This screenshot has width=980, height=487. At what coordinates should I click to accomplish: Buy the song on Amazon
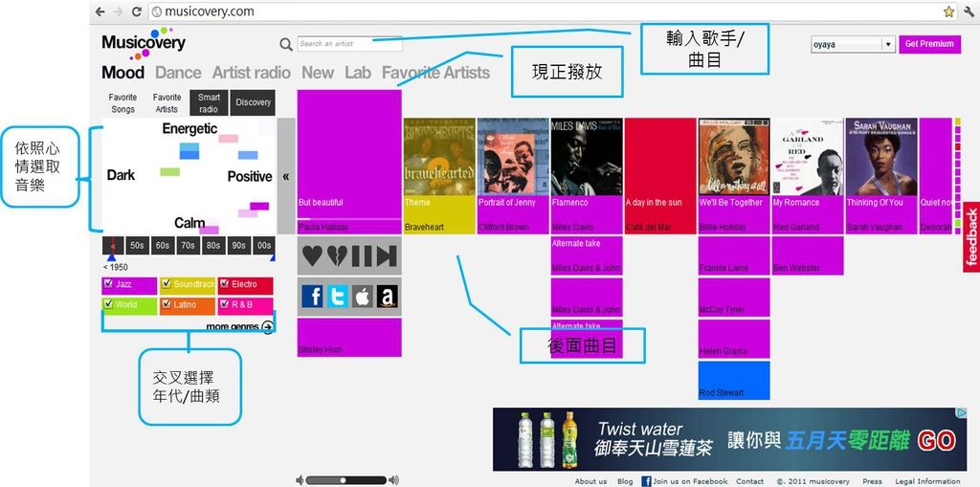pos(387,297)
